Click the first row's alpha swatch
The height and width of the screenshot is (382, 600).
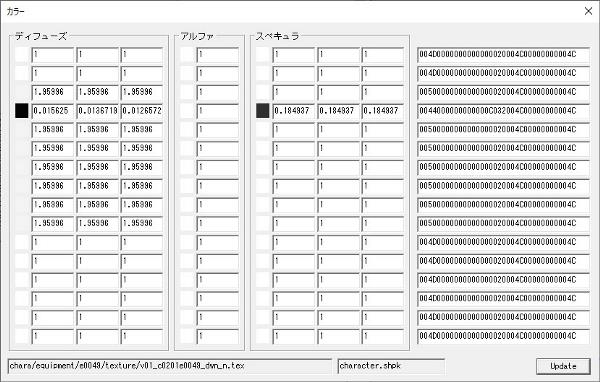tap(187, 54)
